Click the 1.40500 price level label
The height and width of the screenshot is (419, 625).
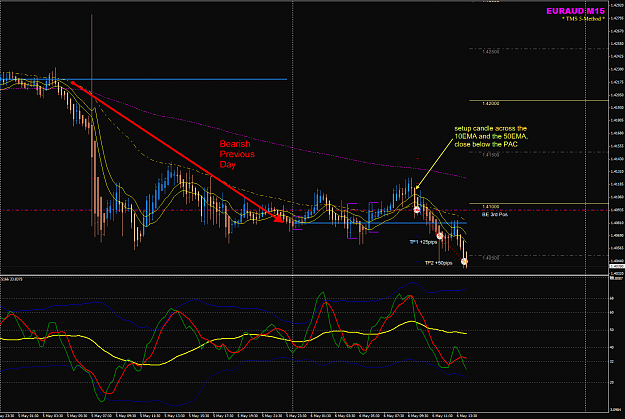(x=490, y=258)
